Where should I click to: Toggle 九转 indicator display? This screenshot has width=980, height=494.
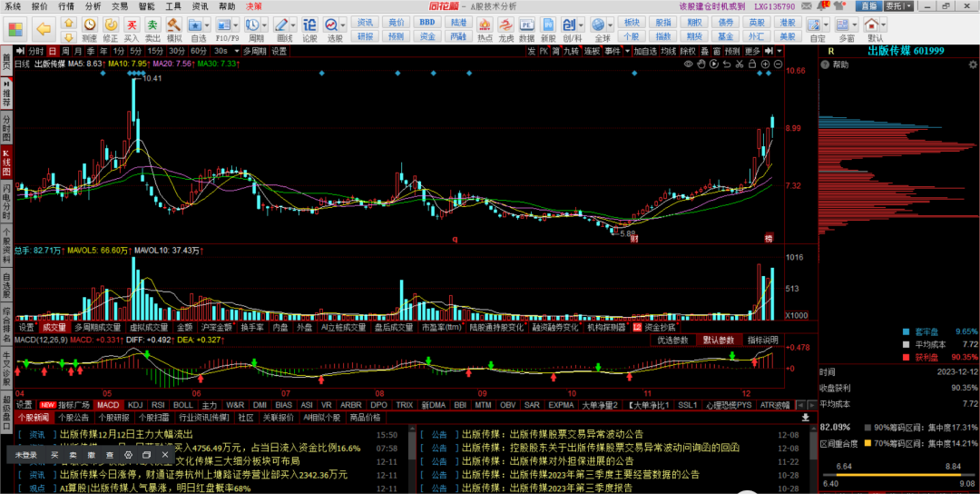point(572,51)
